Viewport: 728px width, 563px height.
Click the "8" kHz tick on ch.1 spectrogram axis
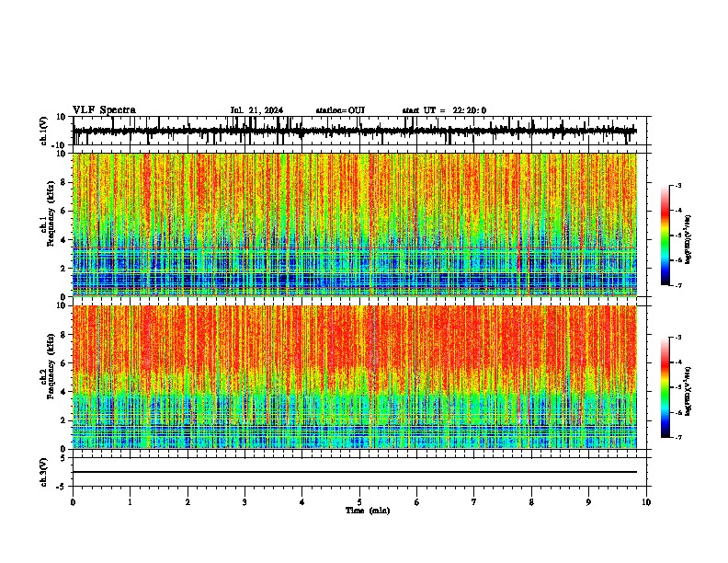click(63, 182)
